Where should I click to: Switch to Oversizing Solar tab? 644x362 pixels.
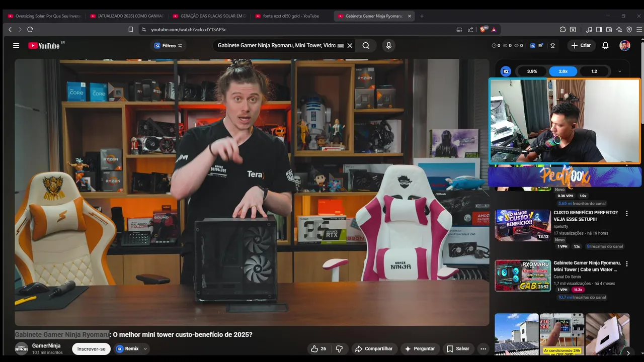(x=44, y=16)
